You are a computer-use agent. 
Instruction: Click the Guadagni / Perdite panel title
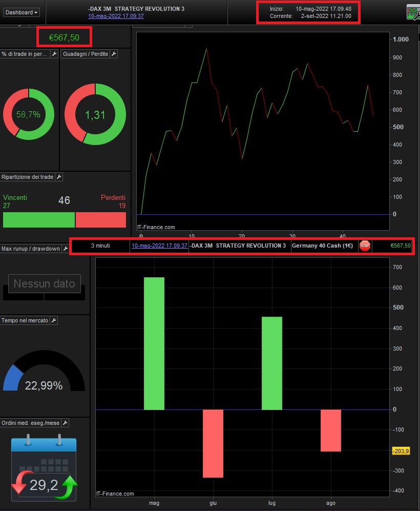(x=86, y=54)
